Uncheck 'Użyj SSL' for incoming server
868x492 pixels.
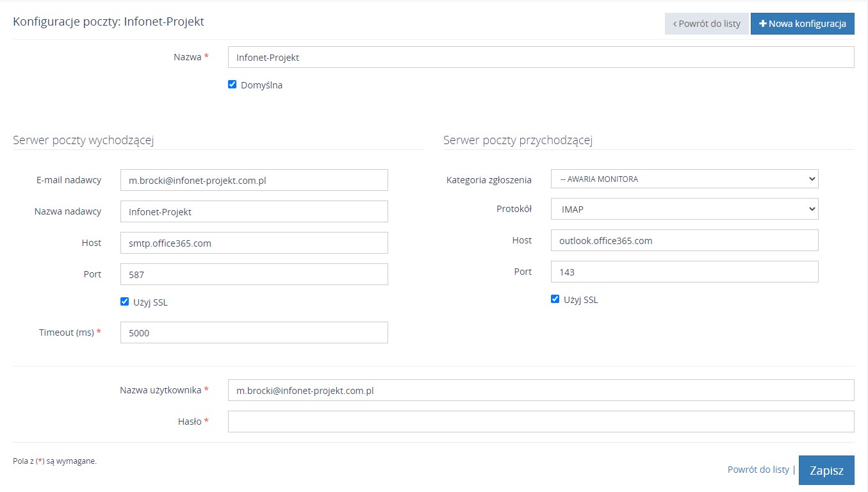pyautogui.click(x=555, y=299)
